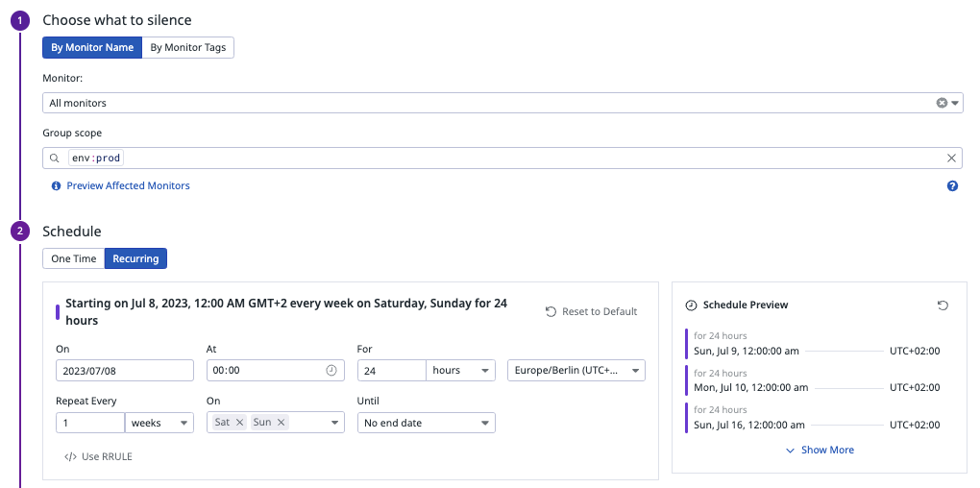The width and height of the screenshot is (980, 488).
Task: Select One Time schedule
Action: (74, 258)
